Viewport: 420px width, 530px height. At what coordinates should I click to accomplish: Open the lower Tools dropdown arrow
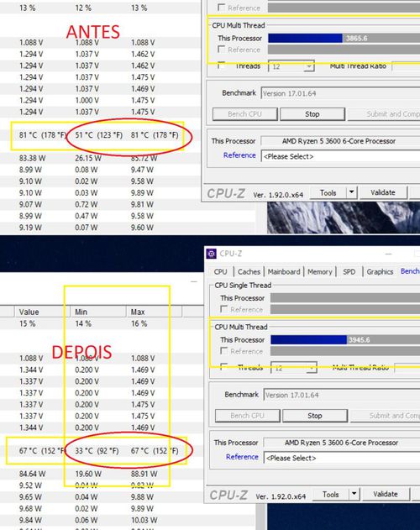pyautogui.click(x=354, y=494)
